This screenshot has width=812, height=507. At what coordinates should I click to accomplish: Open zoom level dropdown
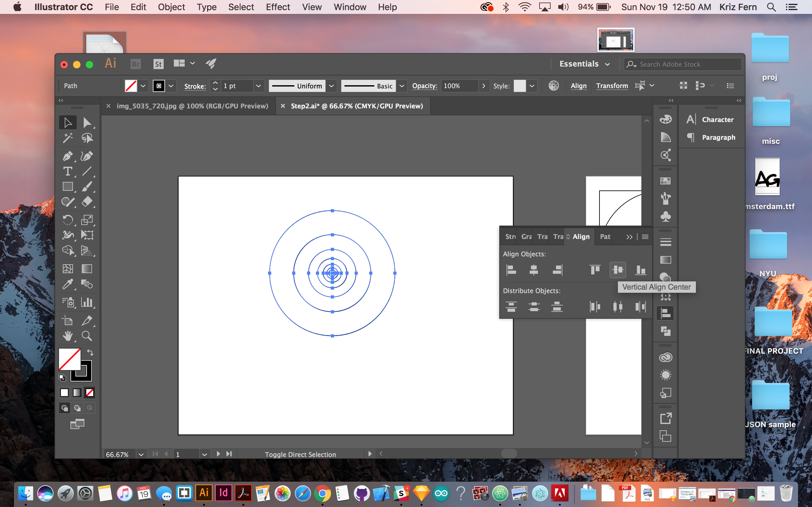coord(141,454)
